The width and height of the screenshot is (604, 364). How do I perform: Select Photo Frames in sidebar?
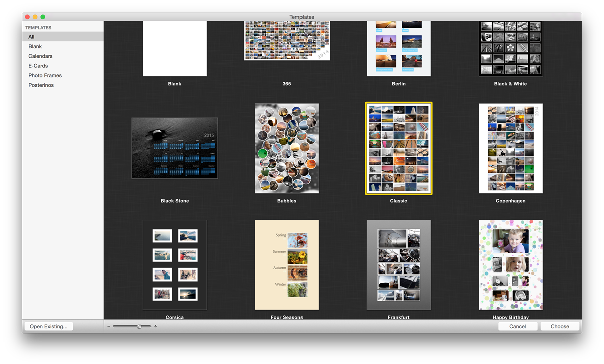[x=45, y=75]
